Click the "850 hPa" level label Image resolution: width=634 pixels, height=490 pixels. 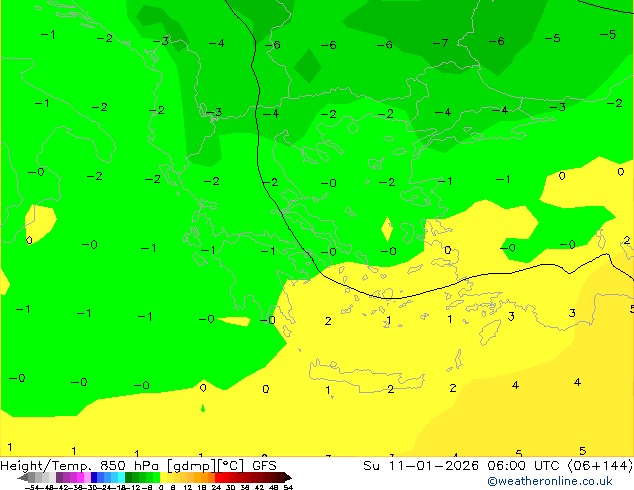pos(131,466)
